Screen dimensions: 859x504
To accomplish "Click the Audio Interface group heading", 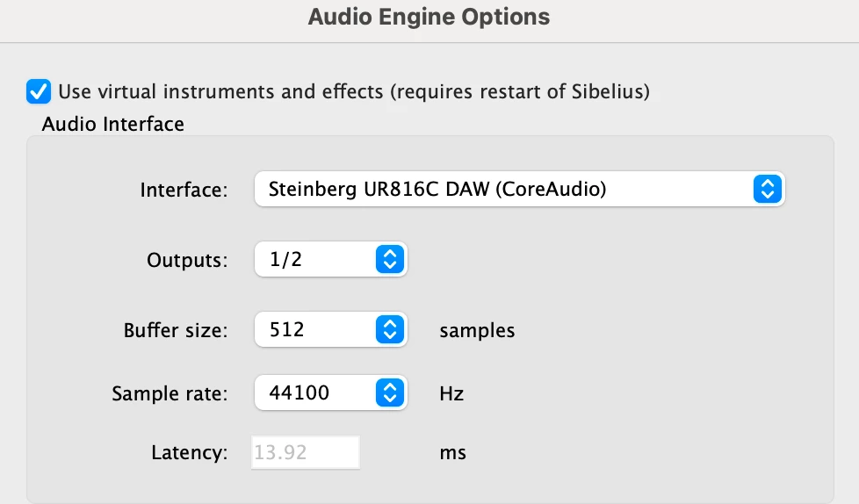I will point(113,124).
